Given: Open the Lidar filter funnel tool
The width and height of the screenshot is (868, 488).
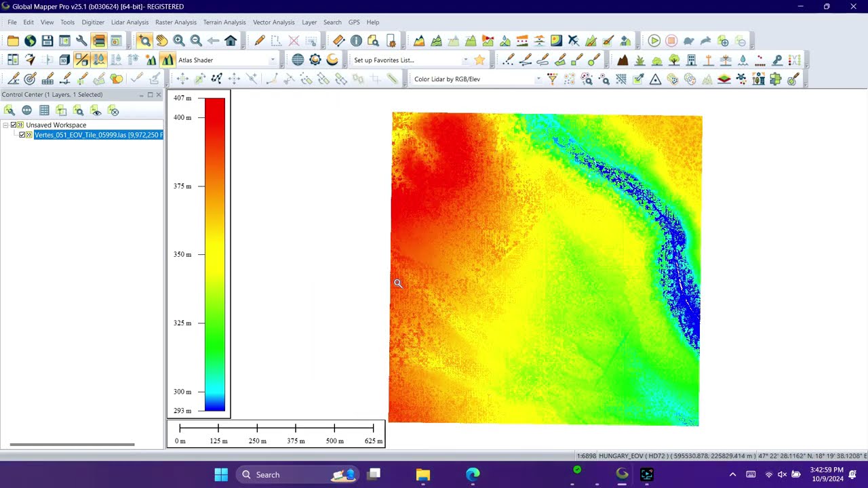Looking at the screenshot, I should click(x=552, y=79).
